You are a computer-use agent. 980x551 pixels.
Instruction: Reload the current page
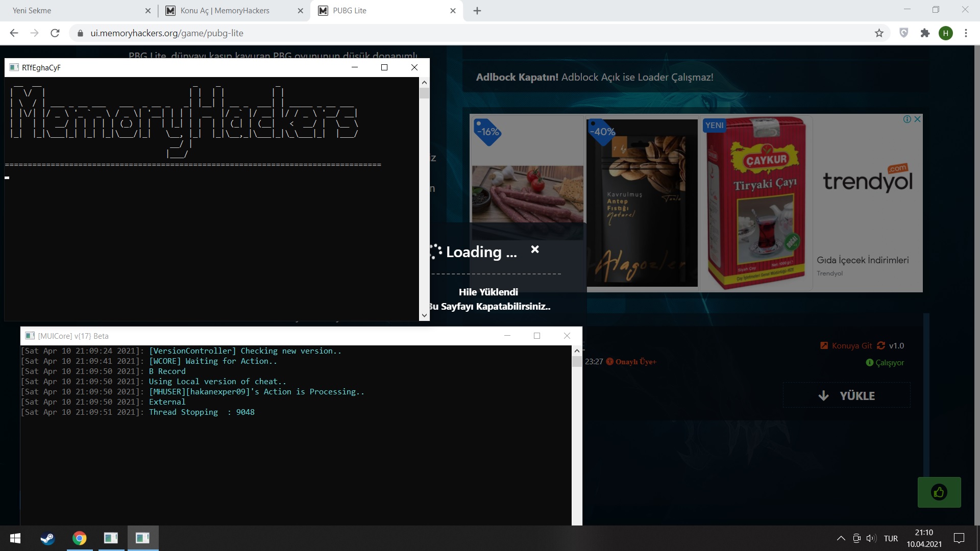pos(55,33)
